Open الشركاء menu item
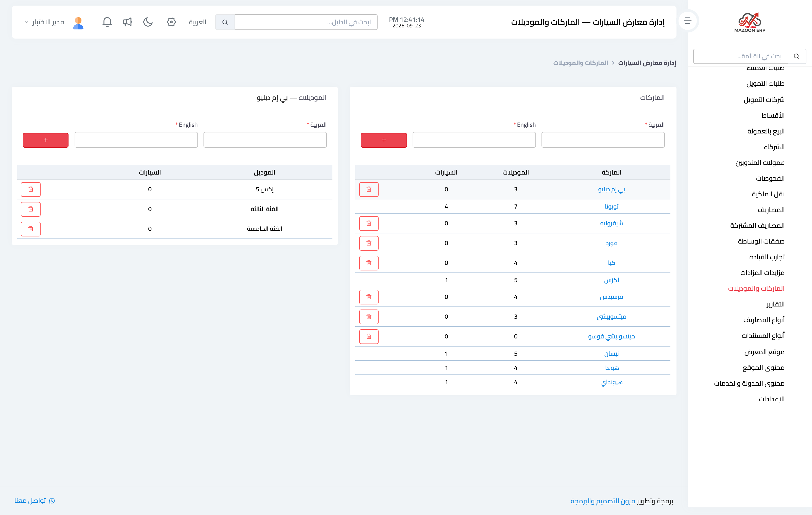 [x=774, y=147]
